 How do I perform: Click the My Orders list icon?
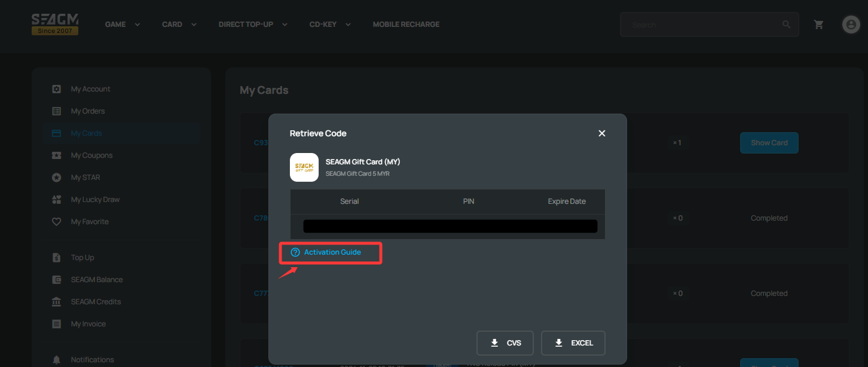pos(56,111)
